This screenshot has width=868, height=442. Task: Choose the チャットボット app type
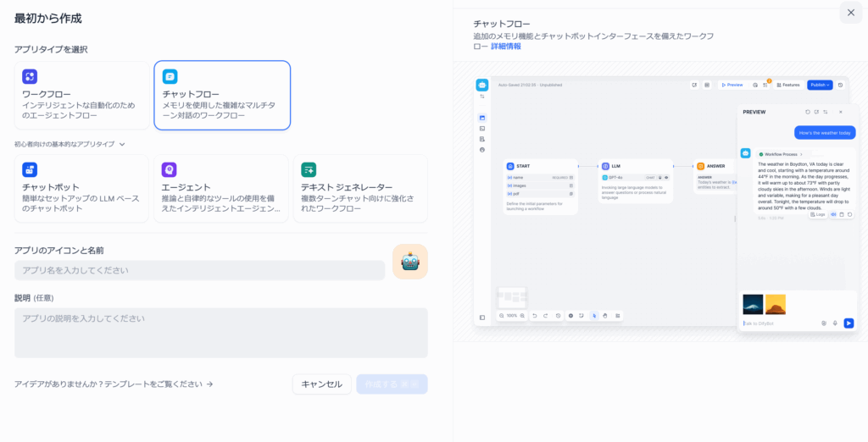click(81, 188)
